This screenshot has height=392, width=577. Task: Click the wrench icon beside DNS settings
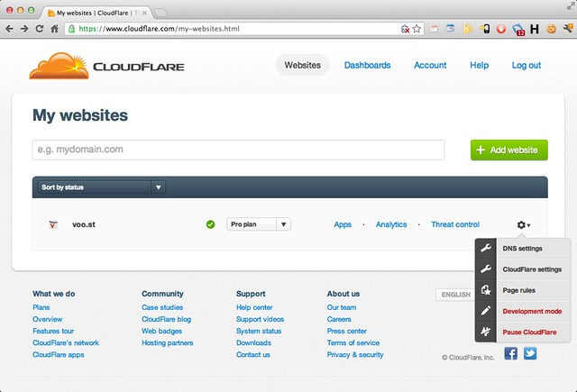[486, 248]
